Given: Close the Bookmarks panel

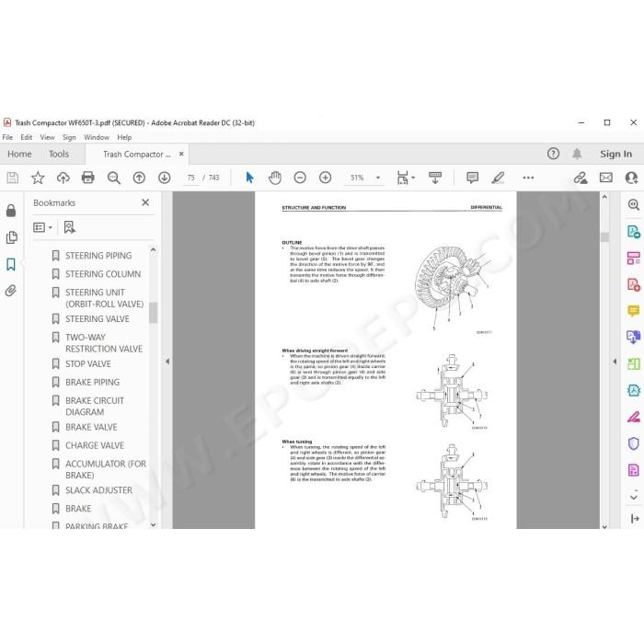Looking at the screenshot, I should point(145,202).
